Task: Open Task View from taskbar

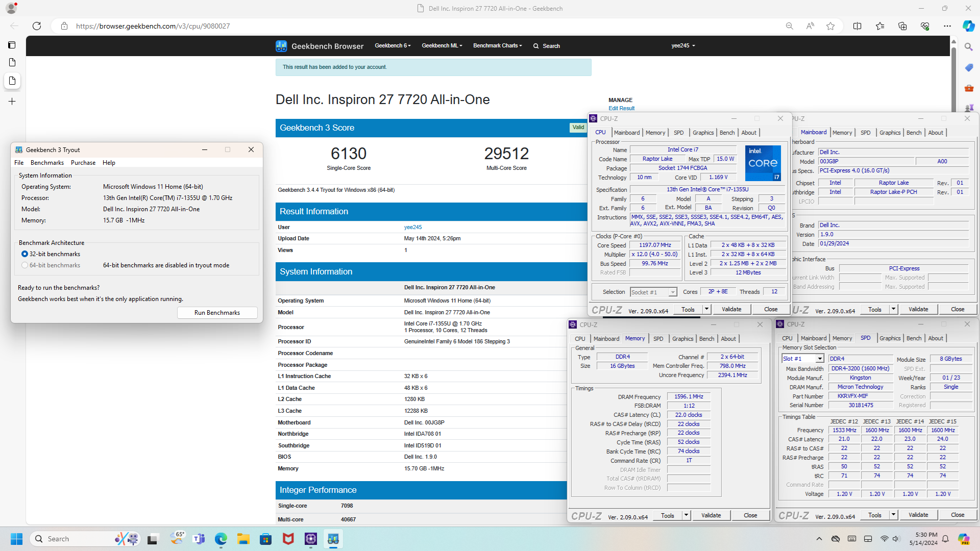Action: 153,539
